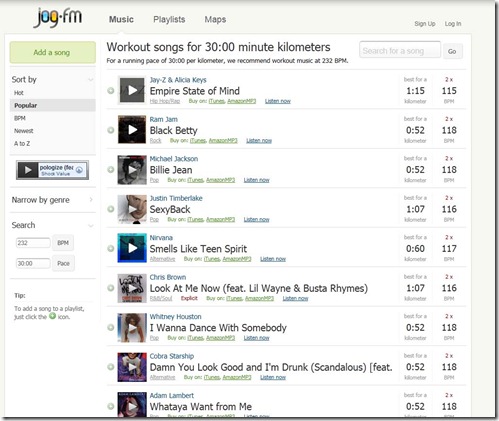Focus the Search for a song field
Image resolution: width=499 pixels, height=421 pixels.
click(400, 50)
